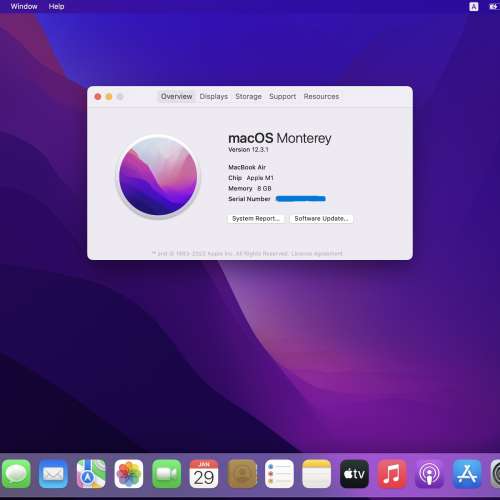Switch to the Displays tab
Screen dimensions: 500x500
pos(214,96)
